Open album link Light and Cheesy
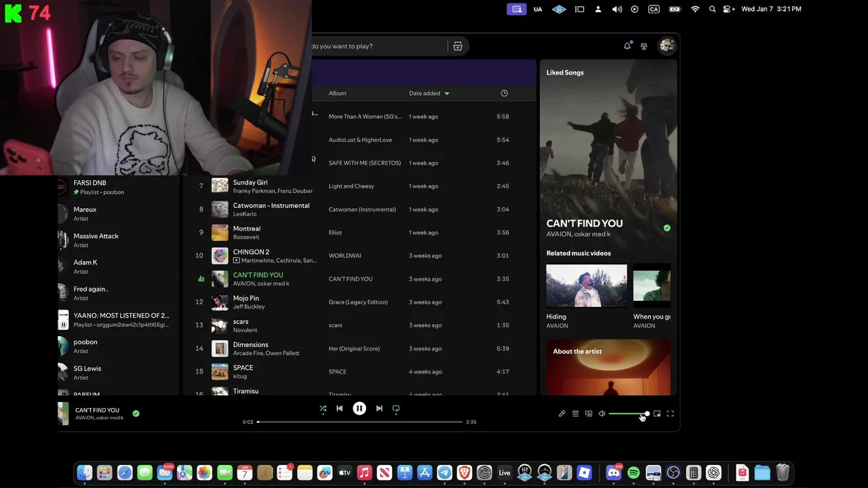 tap(351, 186)
